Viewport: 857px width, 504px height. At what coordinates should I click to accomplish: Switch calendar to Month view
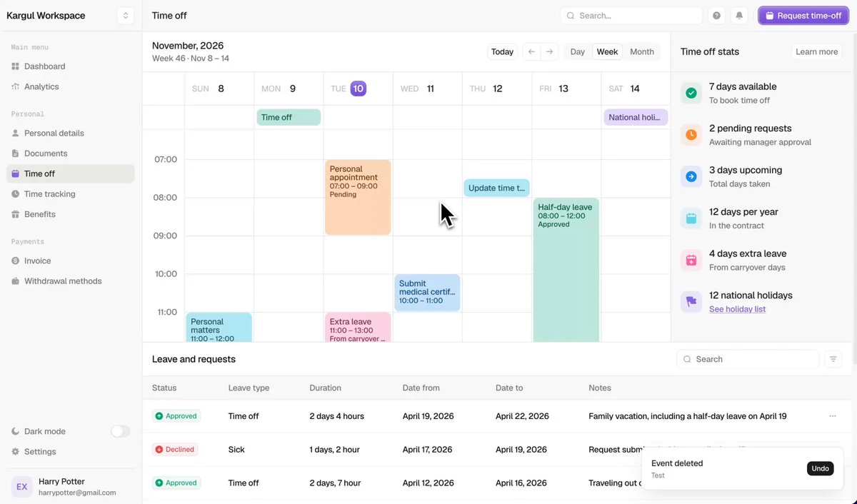coord(642,51)
